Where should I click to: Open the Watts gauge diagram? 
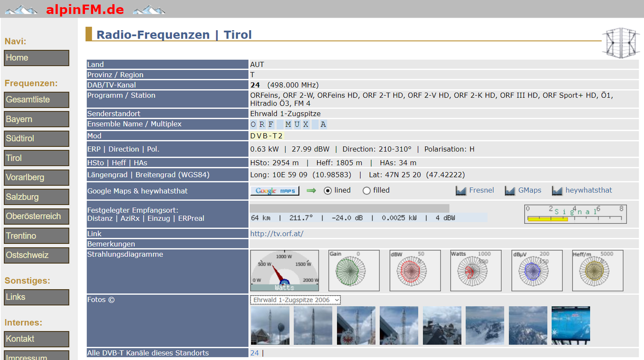coord(285,271)
